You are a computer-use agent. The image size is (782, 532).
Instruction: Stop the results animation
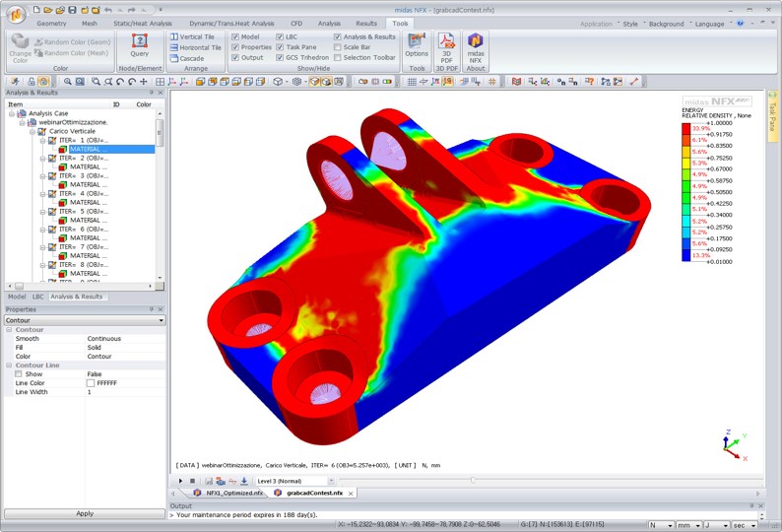pos(192,481)
